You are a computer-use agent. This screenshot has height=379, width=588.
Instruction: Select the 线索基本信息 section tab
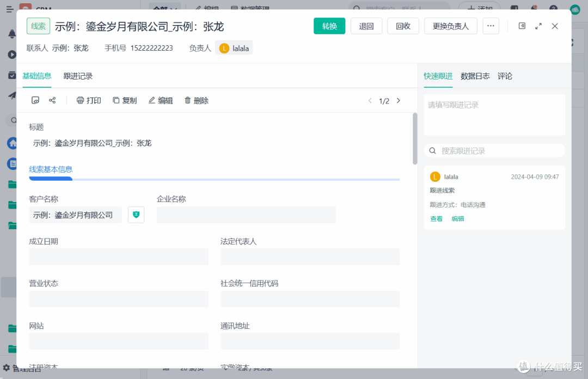(x=51, y=169)
